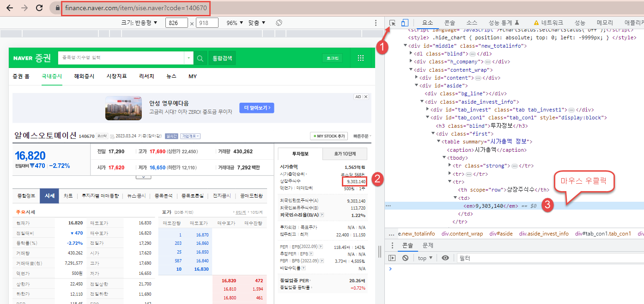The image size is (644, 304).
Task: Click the 동일업종 PER link
Action: [x=295, y=280]
